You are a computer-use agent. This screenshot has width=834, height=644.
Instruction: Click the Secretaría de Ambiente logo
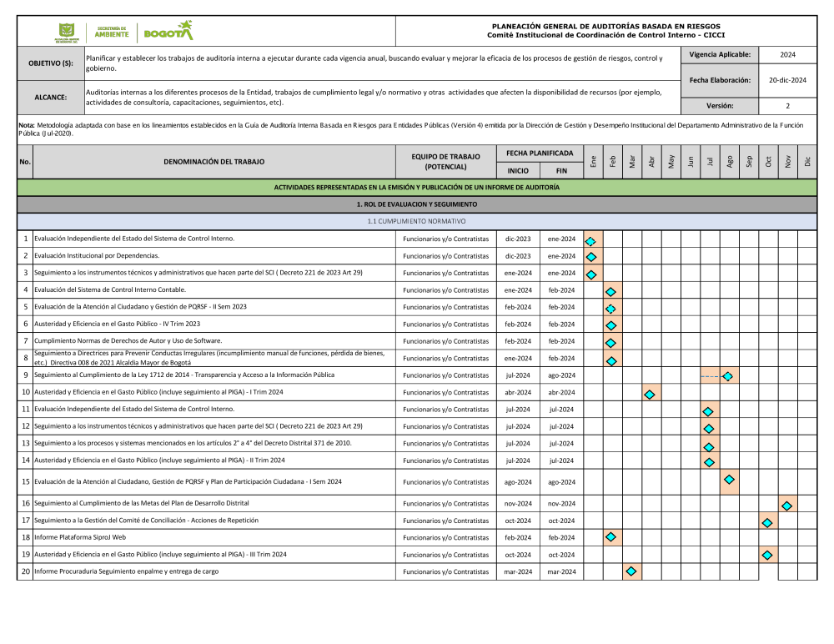point(112,33)
